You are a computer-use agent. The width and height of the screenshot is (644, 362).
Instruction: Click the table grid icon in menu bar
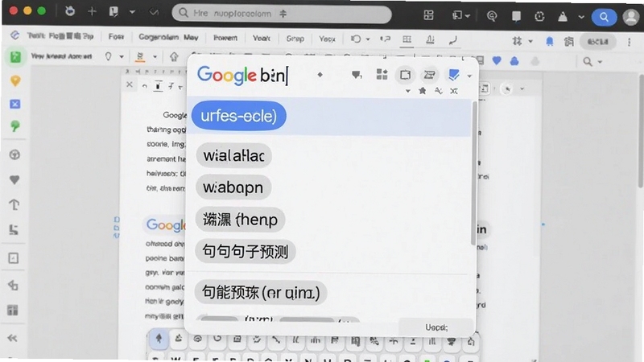click(x=407, y=39)
